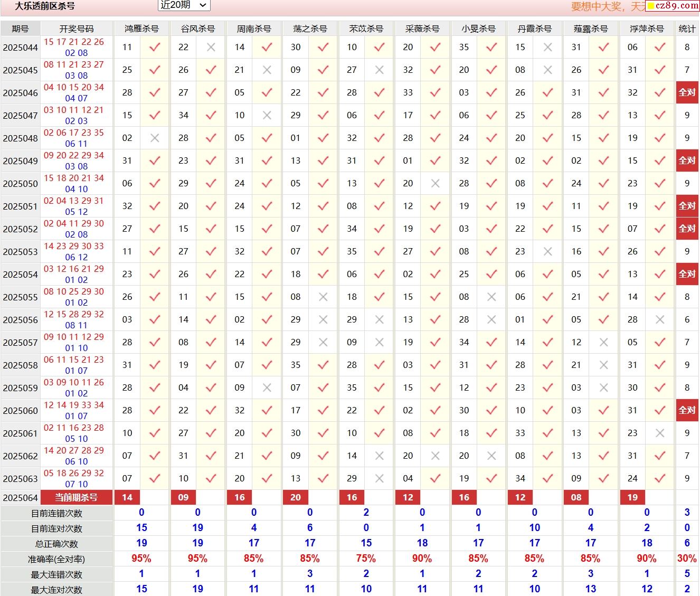This screenshot has height=596, width=700.
Task: Click the 最大连对次数 row label
Action: pos(57,590)
